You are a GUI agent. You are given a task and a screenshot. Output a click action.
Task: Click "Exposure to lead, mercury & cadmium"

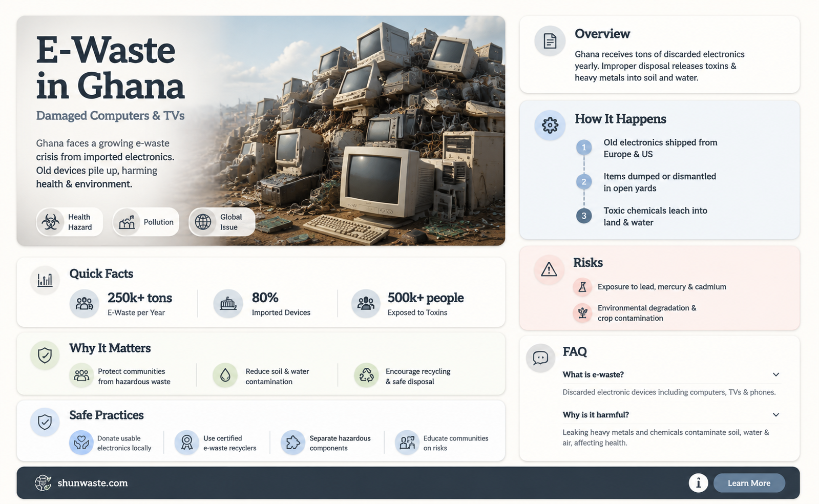662,287
